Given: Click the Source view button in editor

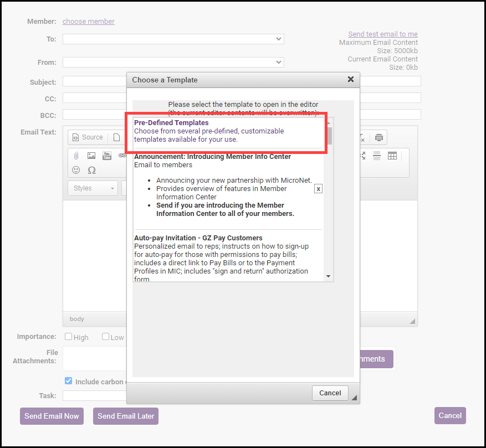Looking at the screenshot, I should [x=88, y=137].
